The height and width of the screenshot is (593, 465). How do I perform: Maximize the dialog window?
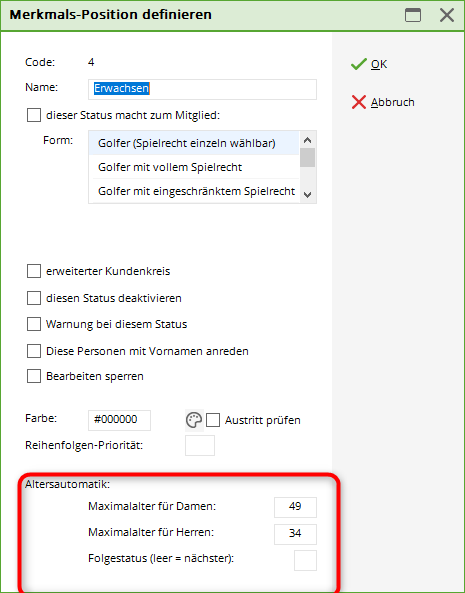coord(413,15)
